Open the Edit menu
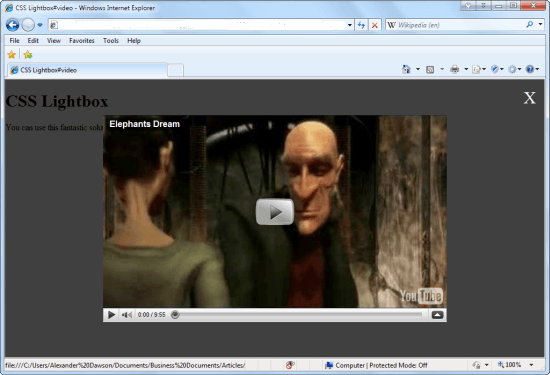The width and height of the screenshot is (550, 375). click(x=33, y=41)
